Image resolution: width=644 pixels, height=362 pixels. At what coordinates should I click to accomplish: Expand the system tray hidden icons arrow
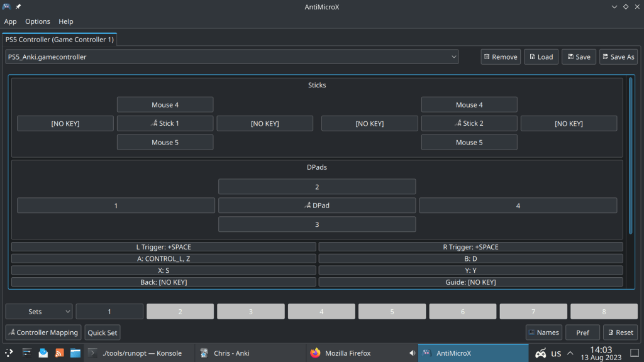[570, 353]
